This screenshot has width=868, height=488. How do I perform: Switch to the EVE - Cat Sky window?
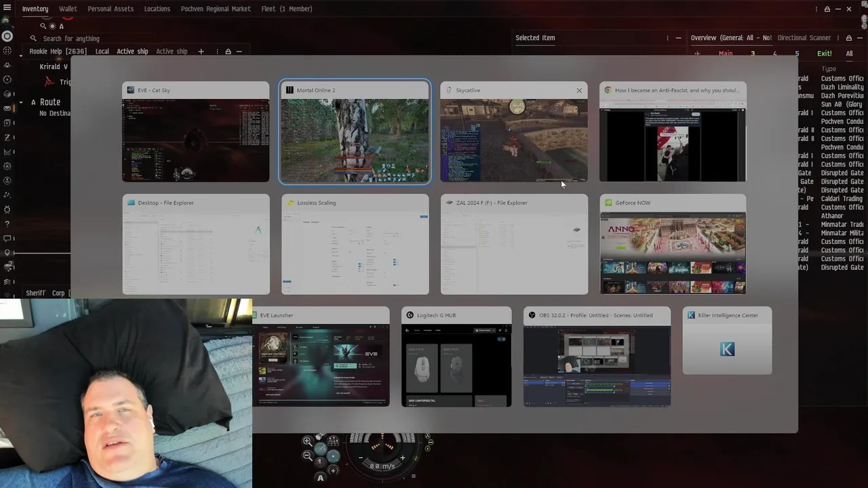[196, 132]
